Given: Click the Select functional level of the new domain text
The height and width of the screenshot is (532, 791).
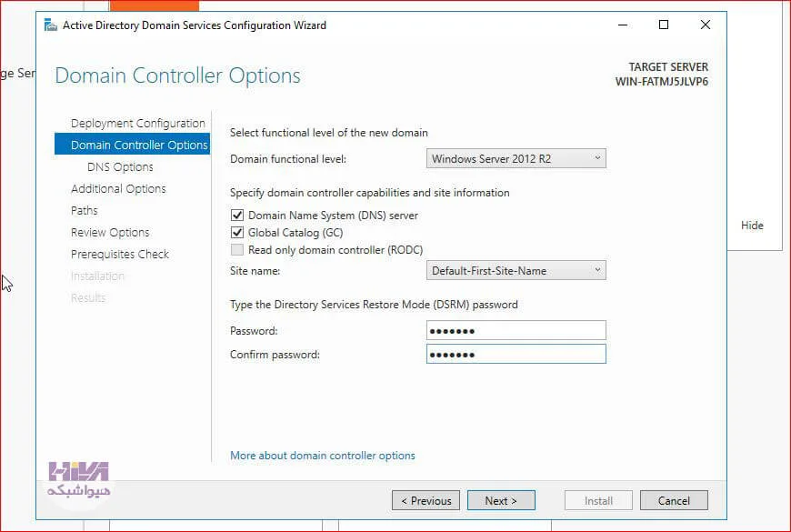Looking at the screenshot, I should (x=329, y=133).
